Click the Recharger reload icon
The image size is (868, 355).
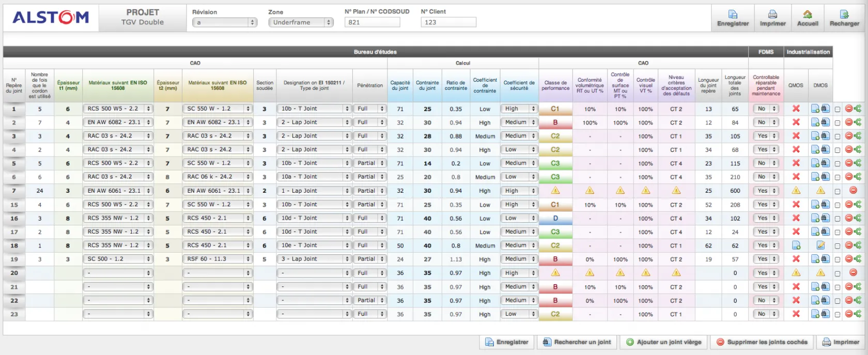[x=844, y=14]
